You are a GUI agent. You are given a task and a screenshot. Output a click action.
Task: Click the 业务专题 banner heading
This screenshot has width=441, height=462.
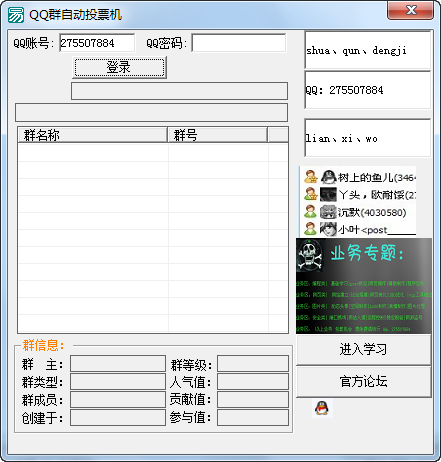[367, 253]
